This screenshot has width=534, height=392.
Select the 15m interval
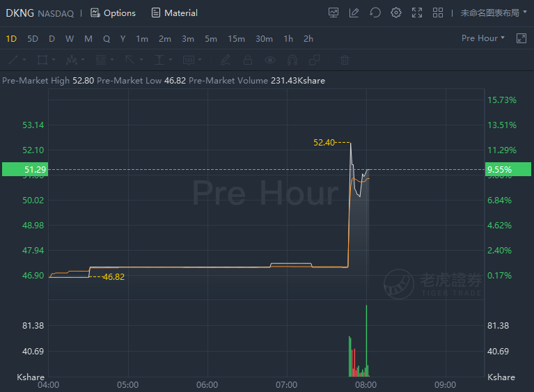pos(236,39)
